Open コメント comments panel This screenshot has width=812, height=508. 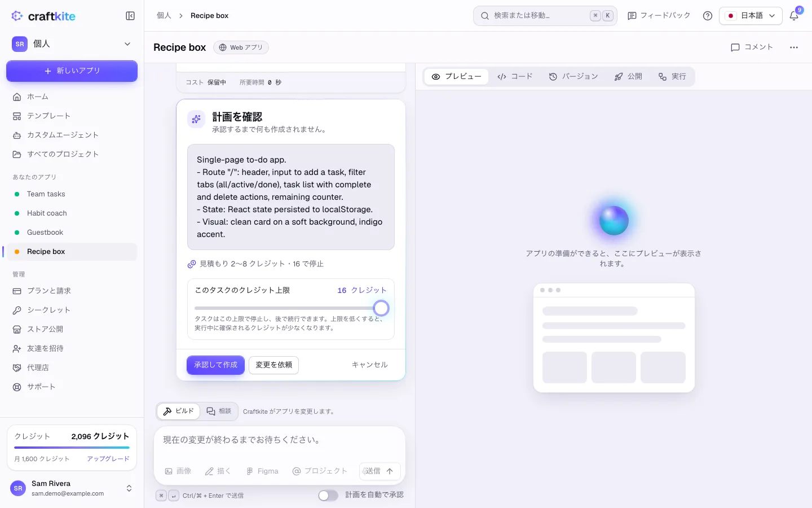click(x=752, y=47)
